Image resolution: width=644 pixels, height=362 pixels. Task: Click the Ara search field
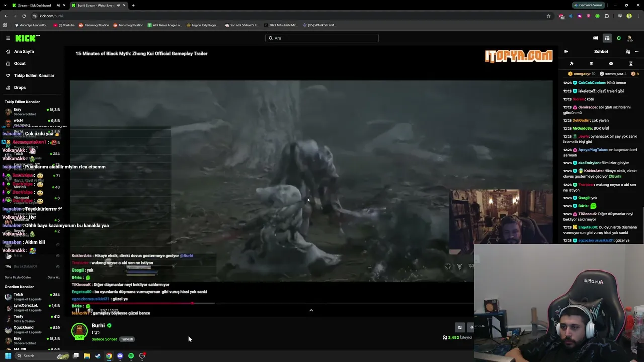coord(322,38)
